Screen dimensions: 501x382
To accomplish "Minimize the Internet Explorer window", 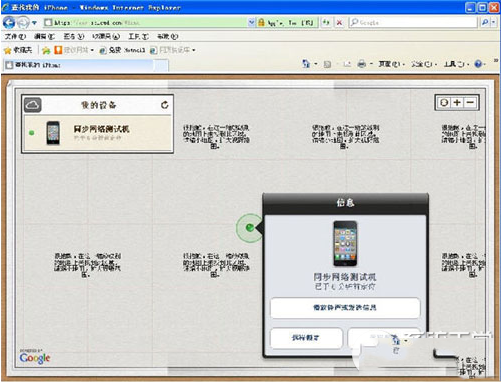I will coord(470,7).
